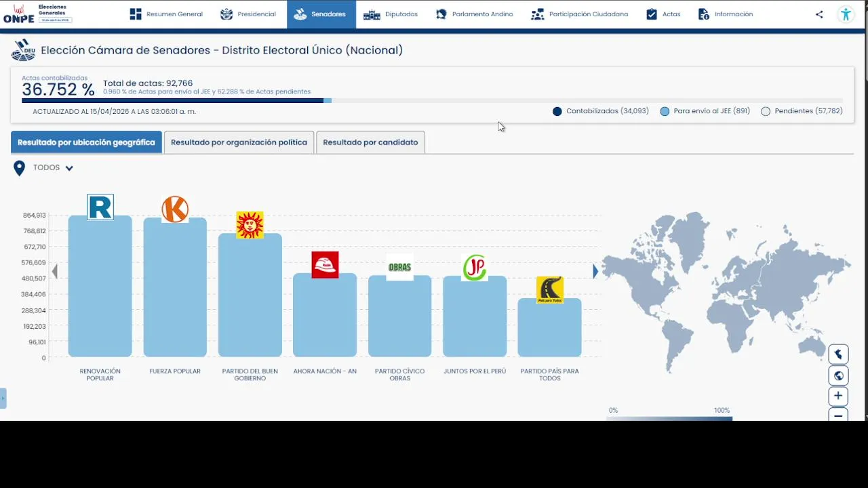This screenshot has width=868, height=488.
Task: Click the 36.752 % percentage value
Action: tap(58, 90)
